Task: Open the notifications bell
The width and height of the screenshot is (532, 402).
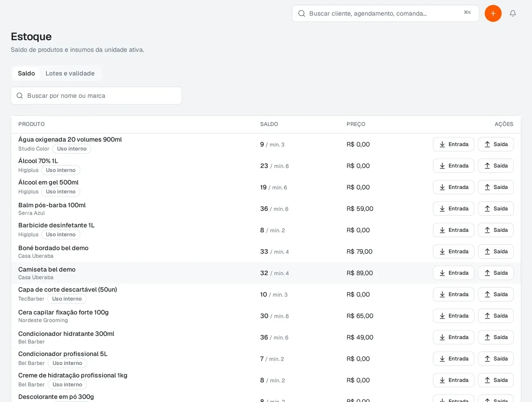Action: pyautogui.click(x=513, y=13)
